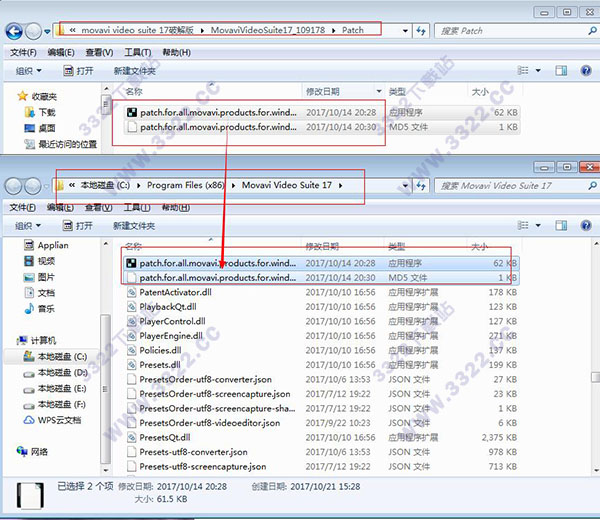Select 计算机 in sidebar

37,340
